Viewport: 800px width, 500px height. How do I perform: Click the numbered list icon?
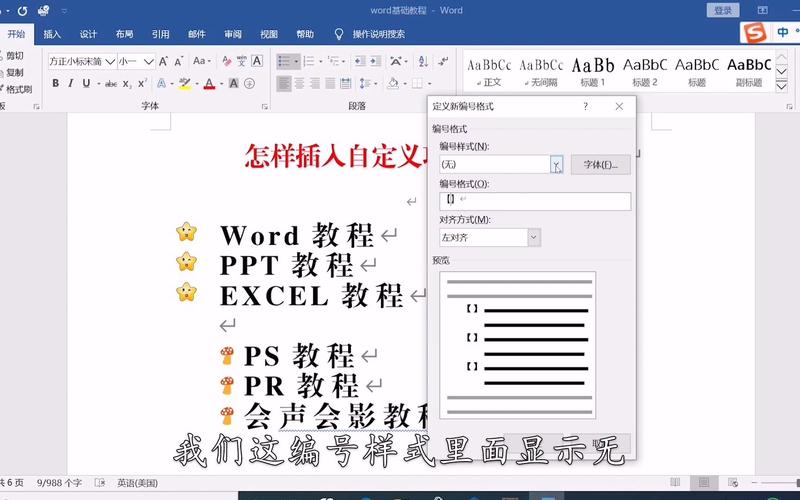(x=309, y=61)
